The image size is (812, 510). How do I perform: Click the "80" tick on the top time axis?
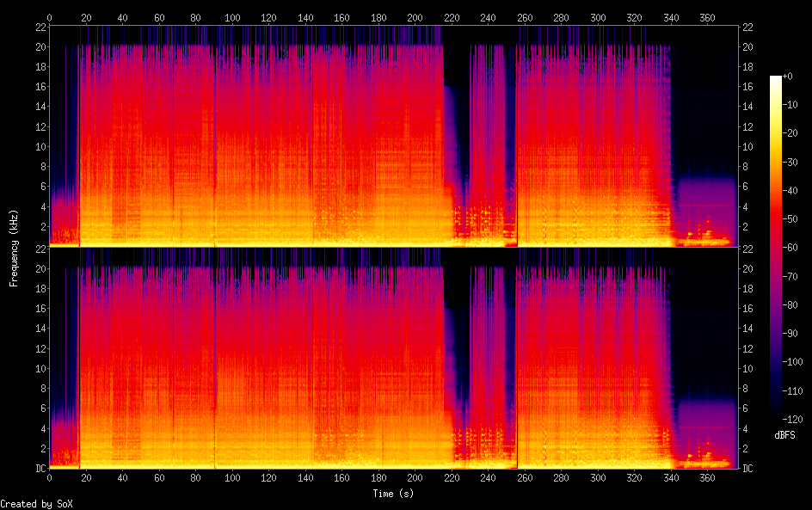[195, 17]
